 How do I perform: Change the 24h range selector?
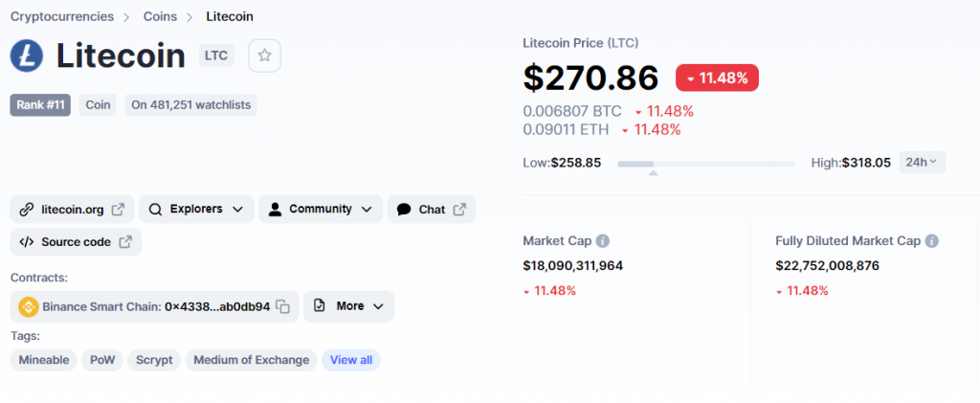tap(923, 162)
